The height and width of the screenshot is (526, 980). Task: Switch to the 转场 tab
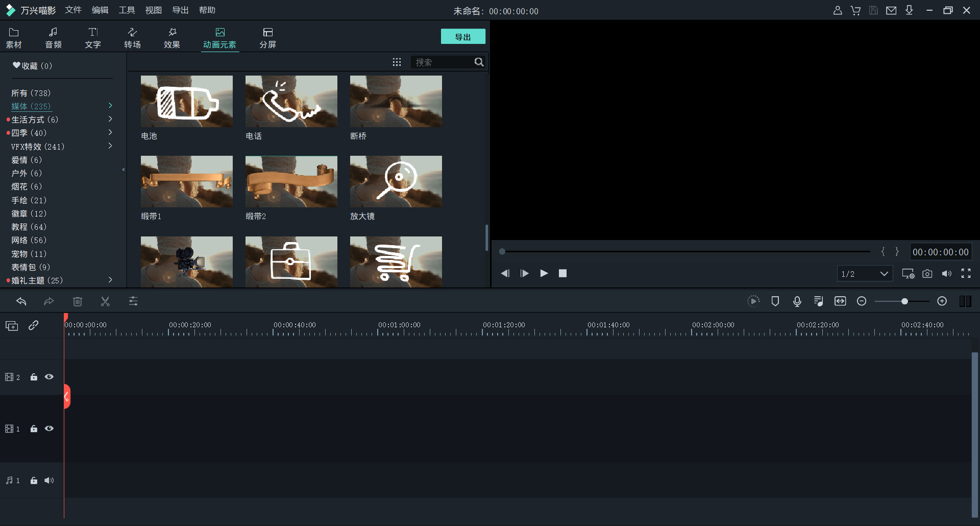[x=132, y=38]
